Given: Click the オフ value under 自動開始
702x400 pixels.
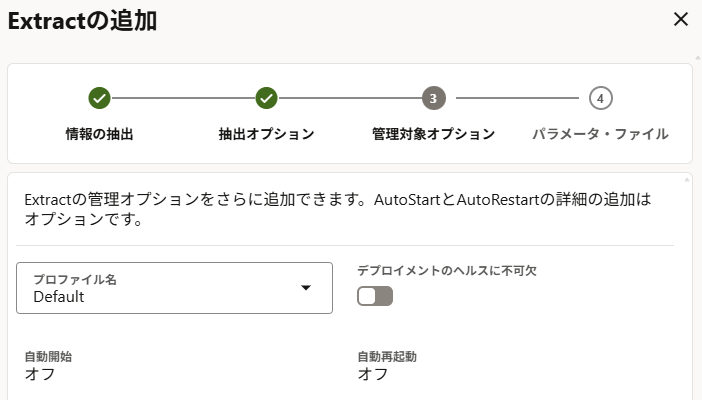Looking at the screenshot, I should coord(39,375).
